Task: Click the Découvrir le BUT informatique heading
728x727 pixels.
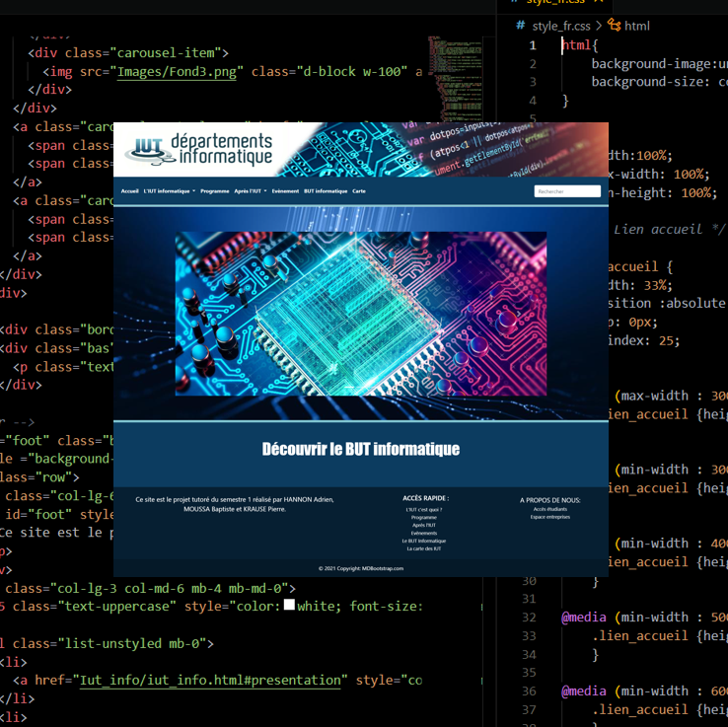Action: [x=361, y=449]
